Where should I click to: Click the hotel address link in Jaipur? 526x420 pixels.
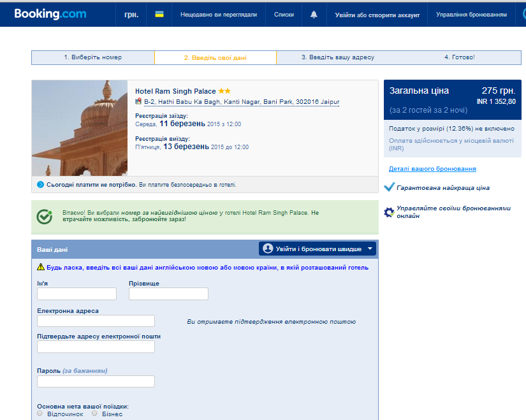(242, 101)
